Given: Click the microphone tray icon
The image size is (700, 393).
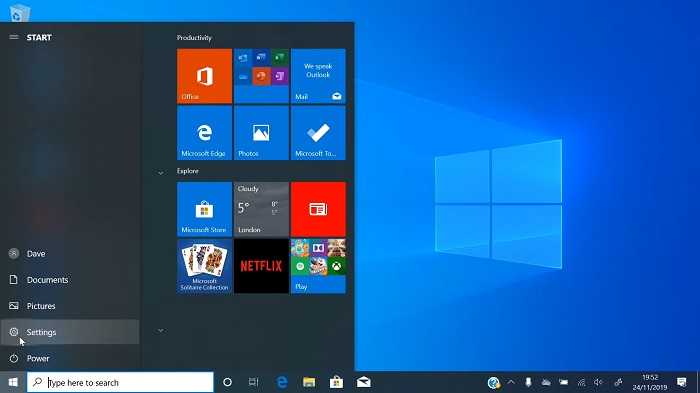Looking at the screenshot, I should point(528,383).
